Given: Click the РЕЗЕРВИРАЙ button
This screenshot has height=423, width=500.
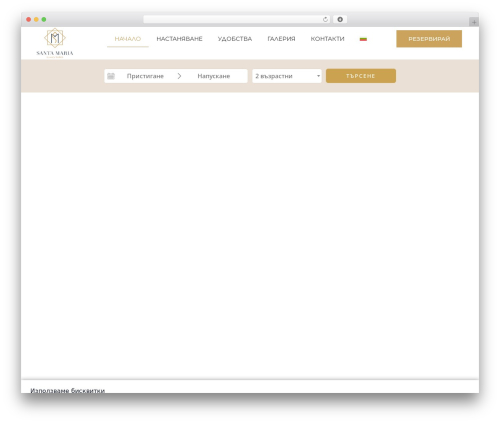Looking at the screenshot, I should [429, 39].
